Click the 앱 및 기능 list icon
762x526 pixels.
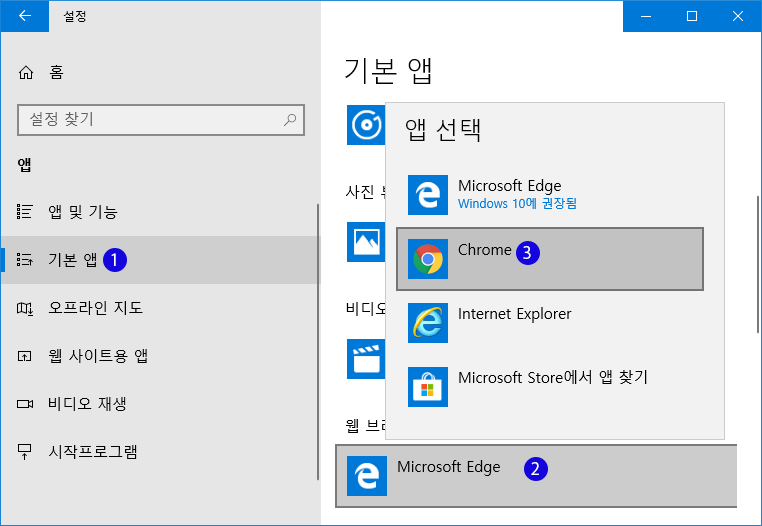[25, 211]
